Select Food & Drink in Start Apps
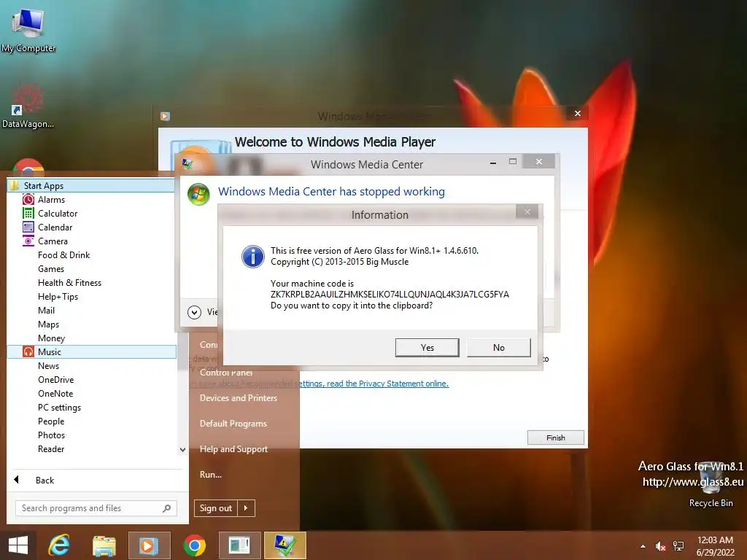 [x=64, y=254]
